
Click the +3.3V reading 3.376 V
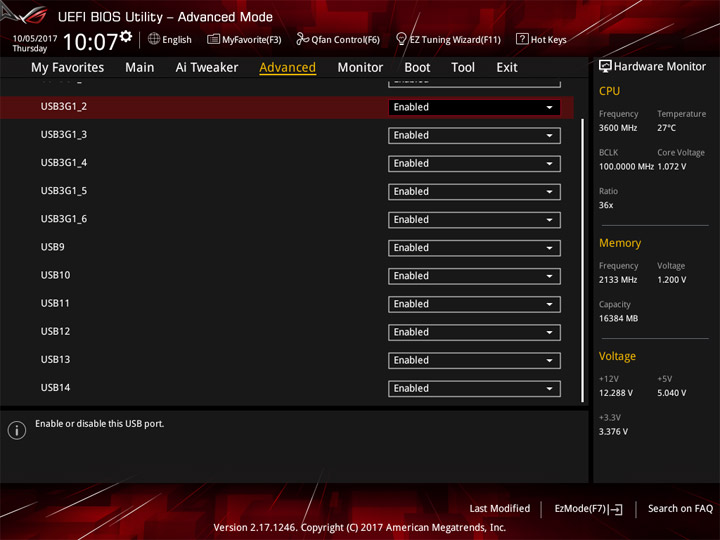[613, 432]
